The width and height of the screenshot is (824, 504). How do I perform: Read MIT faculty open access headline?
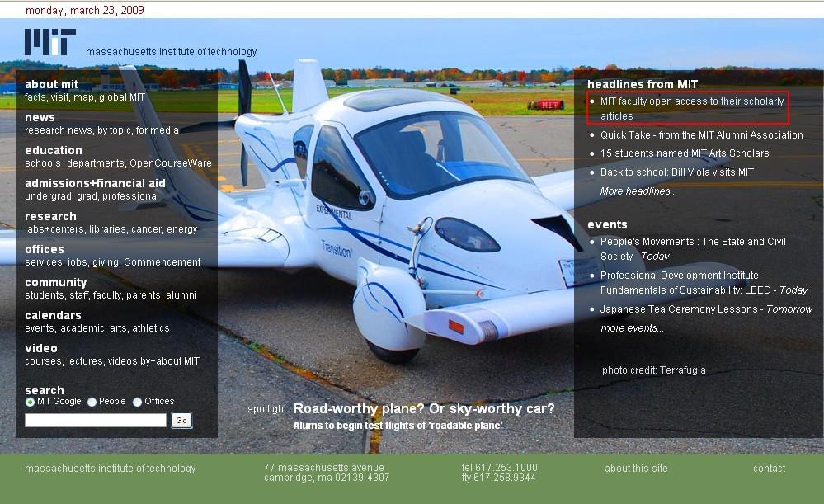pyautogui.click(x=692, y=109)
